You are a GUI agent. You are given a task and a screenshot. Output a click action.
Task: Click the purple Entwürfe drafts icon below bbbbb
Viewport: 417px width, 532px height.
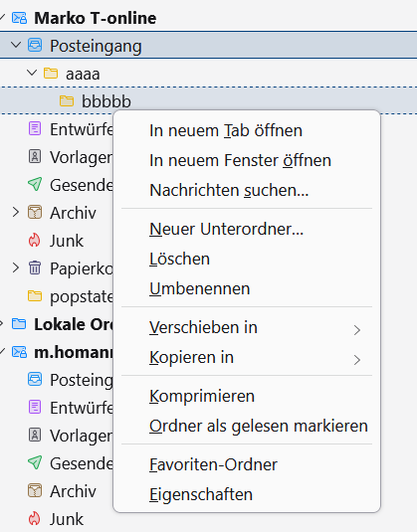point(35,129)
